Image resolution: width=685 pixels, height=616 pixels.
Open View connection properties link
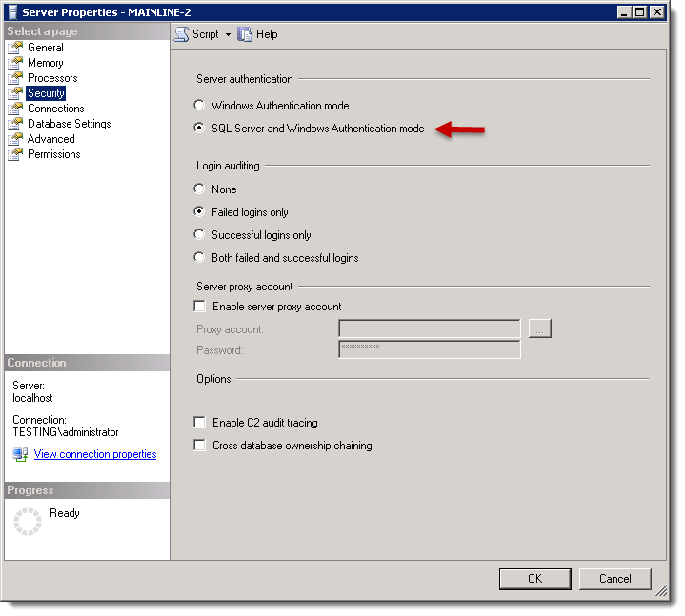[x=95, y=454]
